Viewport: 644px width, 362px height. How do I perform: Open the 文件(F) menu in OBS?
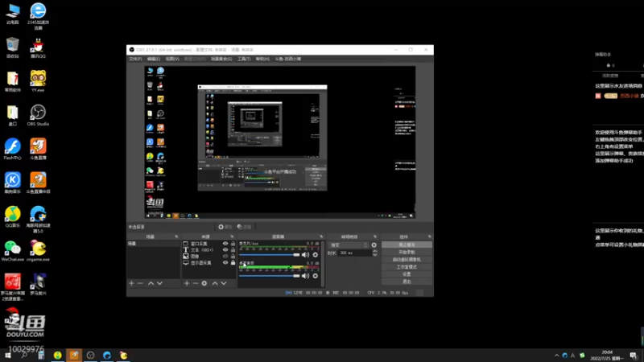tap(135, 59)
